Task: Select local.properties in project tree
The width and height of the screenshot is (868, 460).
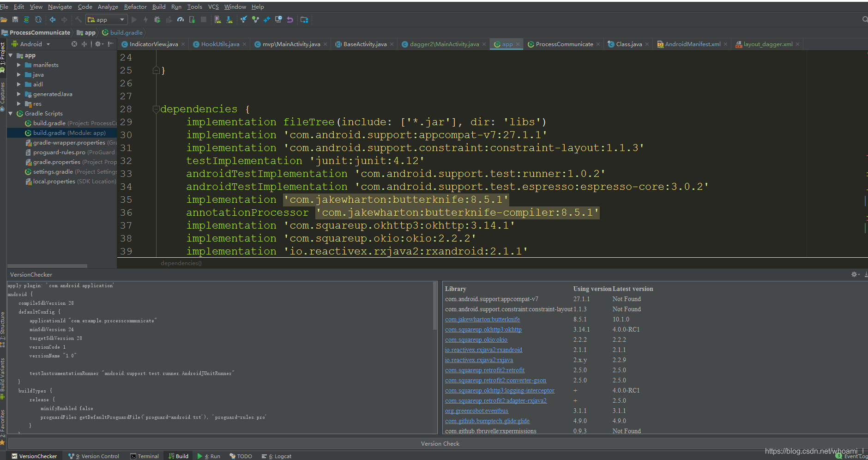Action: click(62, 182)
